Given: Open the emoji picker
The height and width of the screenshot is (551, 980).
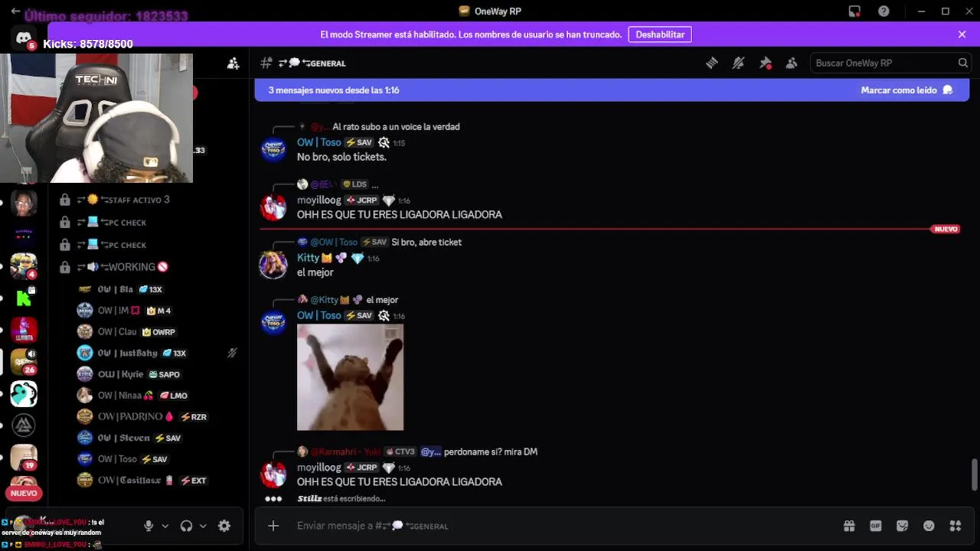Looking at the screenshot, I should click(x=929, y=526).
